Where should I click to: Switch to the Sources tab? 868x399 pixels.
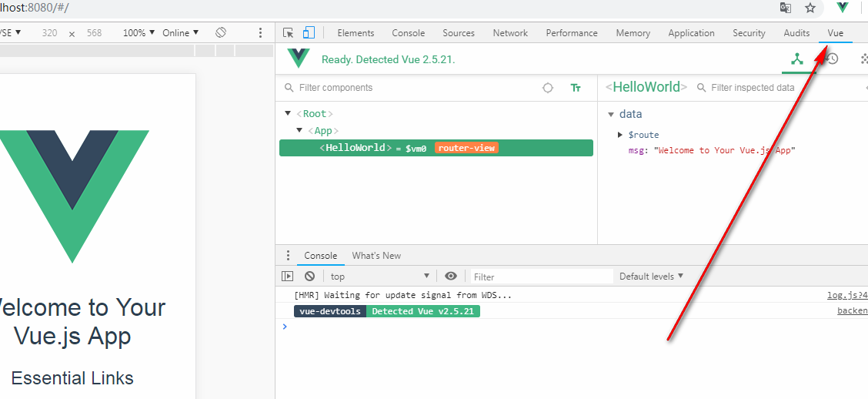459,33
